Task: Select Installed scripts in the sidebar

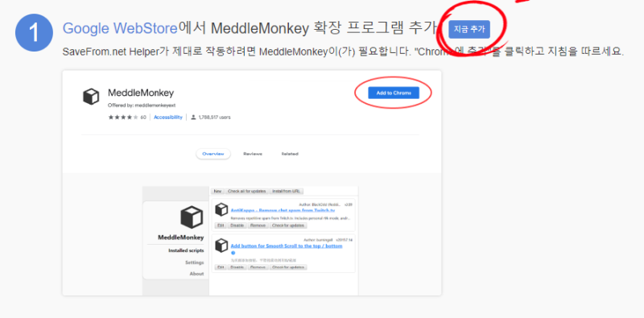Action: [x=186, y=250]
